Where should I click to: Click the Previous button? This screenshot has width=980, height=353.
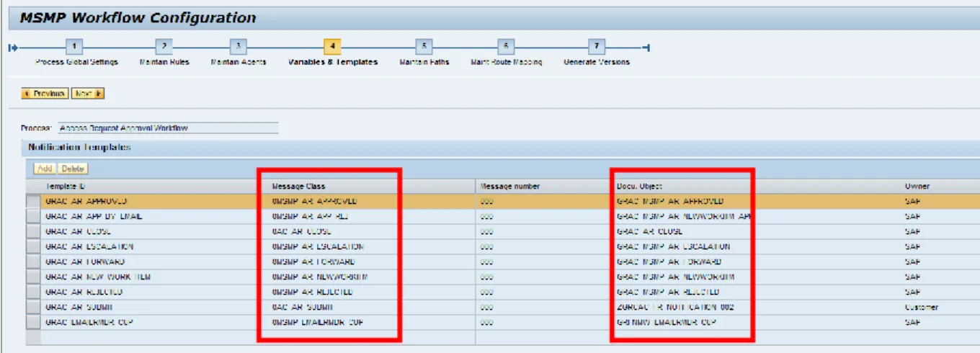tap(45, 94)
